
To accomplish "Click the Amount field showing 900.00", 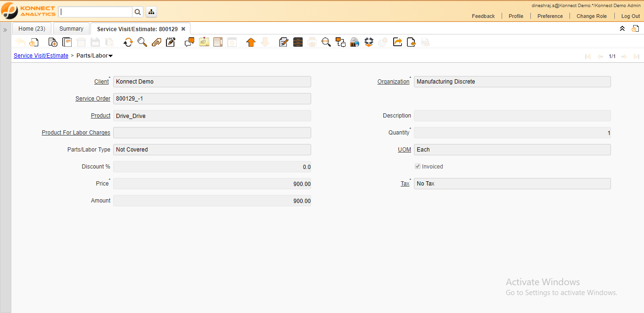I will [212, 201].
